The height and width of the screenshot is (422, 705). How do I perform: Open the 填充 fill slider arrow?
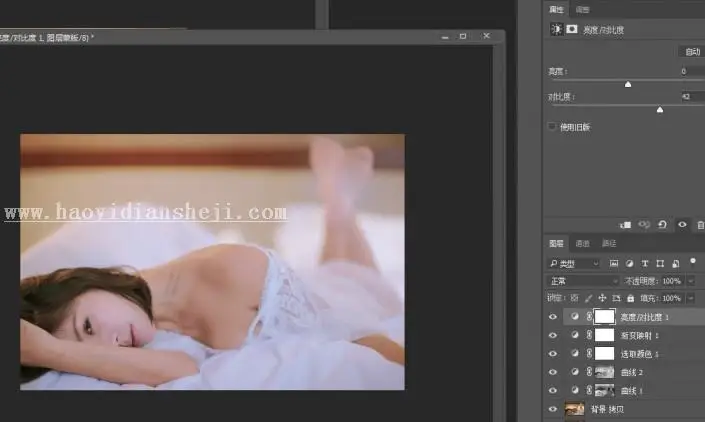[691, 298]
